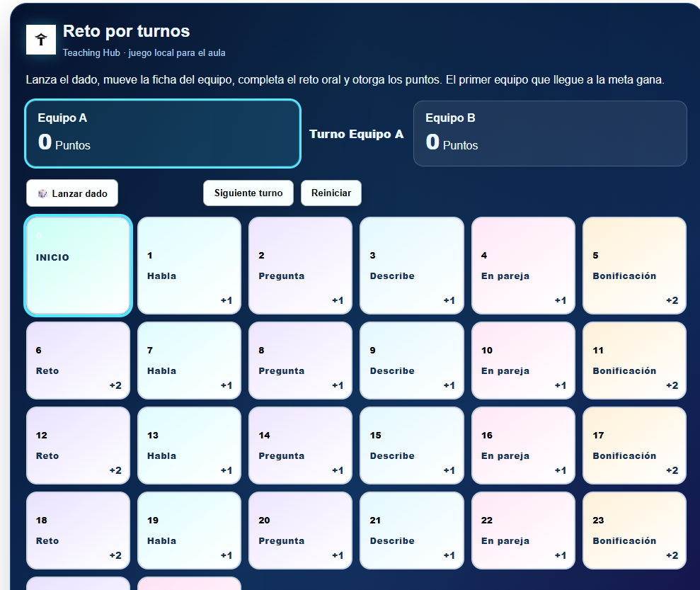Click tile 21 Describe
Screen dimensions: 700x590
coord(412,531)
